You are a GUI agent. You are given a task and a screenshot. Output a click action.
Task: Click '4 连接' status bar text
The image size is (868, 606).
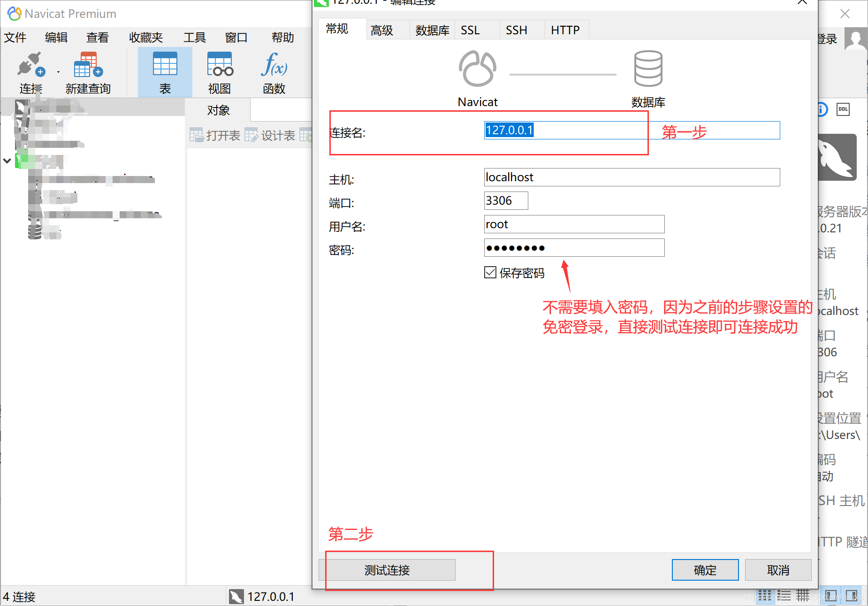click(19, 597)
